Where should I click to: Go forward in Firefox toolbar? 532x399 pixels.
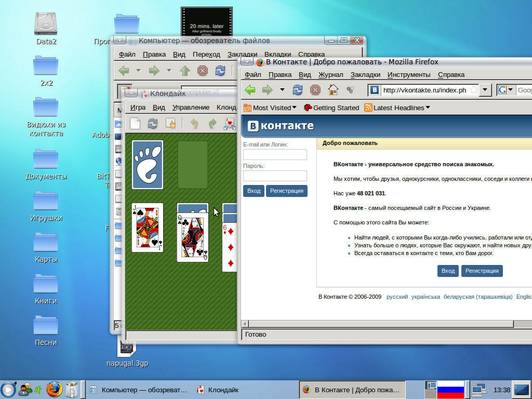[268, 90]
